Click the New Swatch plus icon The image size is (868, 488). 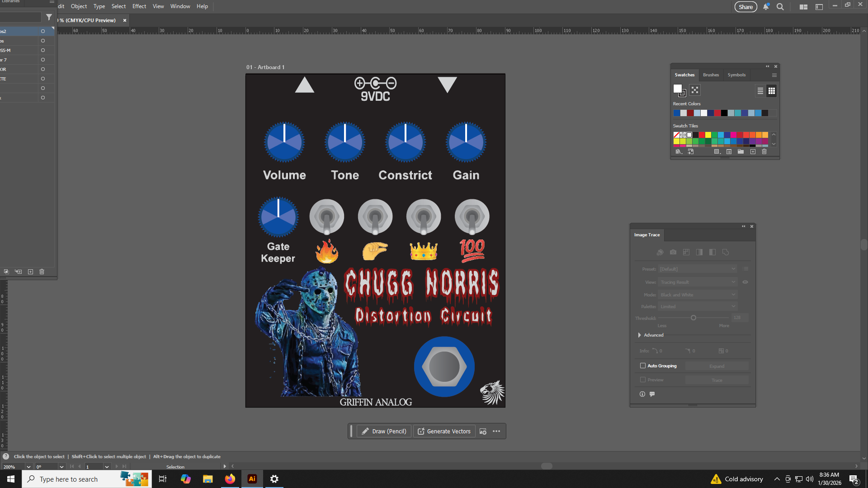753,152
